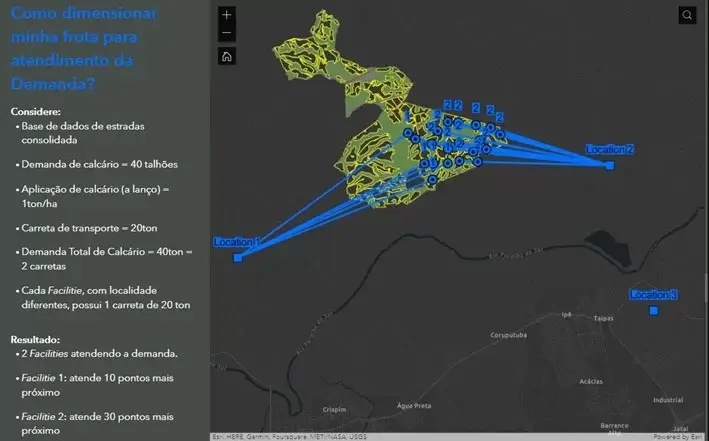Click the Acácias place label
The width and height of the screenshot is (709, 441).
coord(591,381)
